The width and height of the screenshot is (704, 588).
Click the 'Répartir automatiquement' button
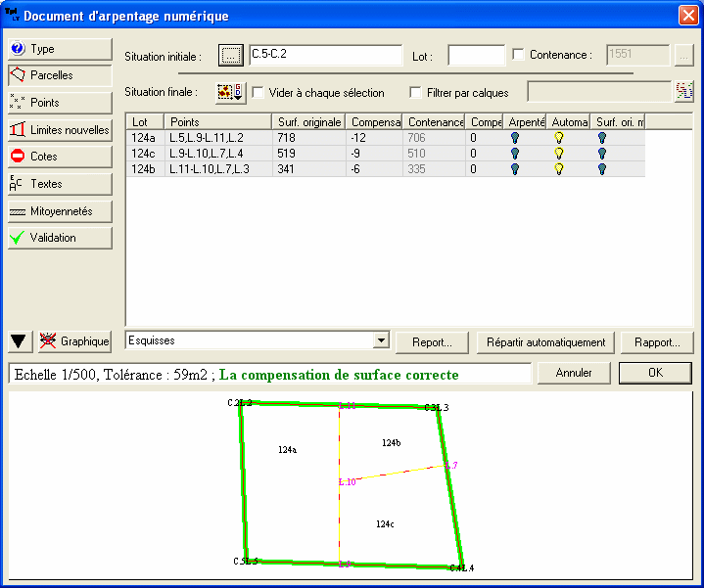(x=545, y=342)
